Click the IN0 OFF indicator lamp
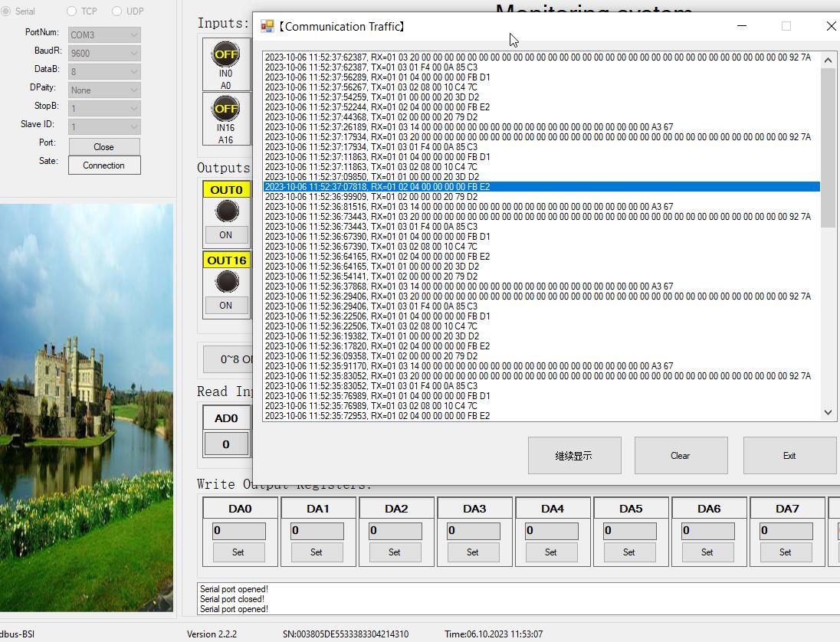840x642 pixels. [x=226, y=54]
